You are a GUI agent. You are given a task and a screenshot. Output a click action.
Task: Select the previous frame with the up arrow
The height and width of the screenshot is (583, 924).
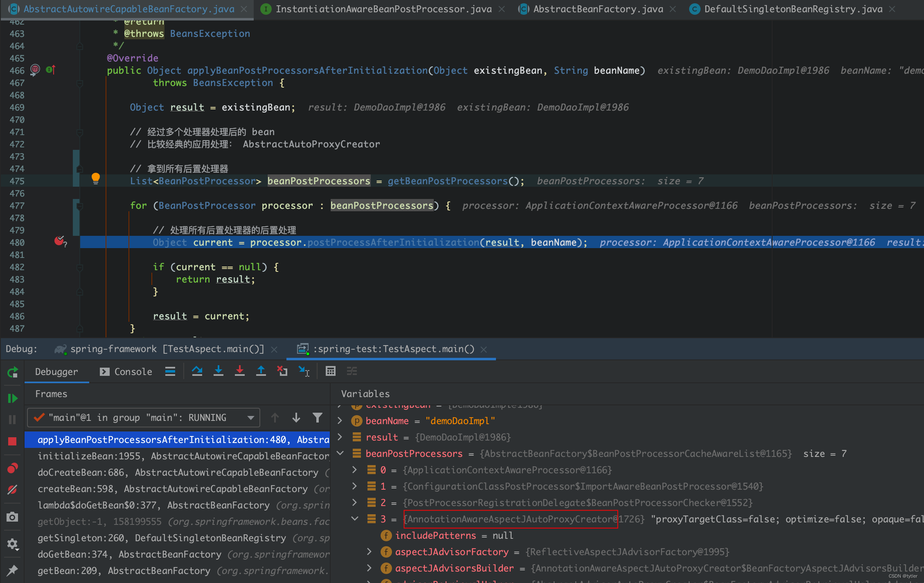coord(275,418)
